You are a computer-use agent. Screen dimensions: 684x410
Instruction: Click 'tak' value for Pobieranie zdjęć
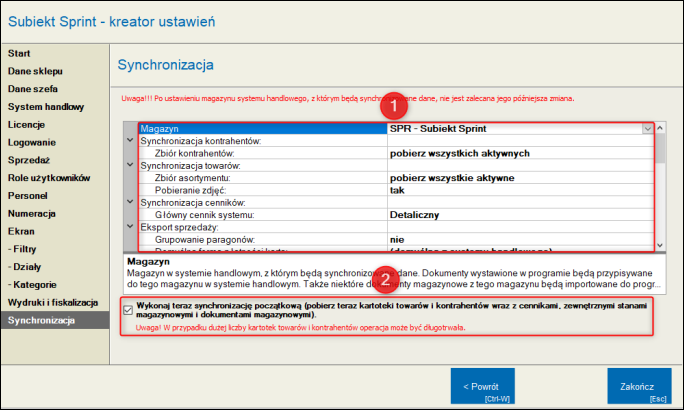(397, 190)
